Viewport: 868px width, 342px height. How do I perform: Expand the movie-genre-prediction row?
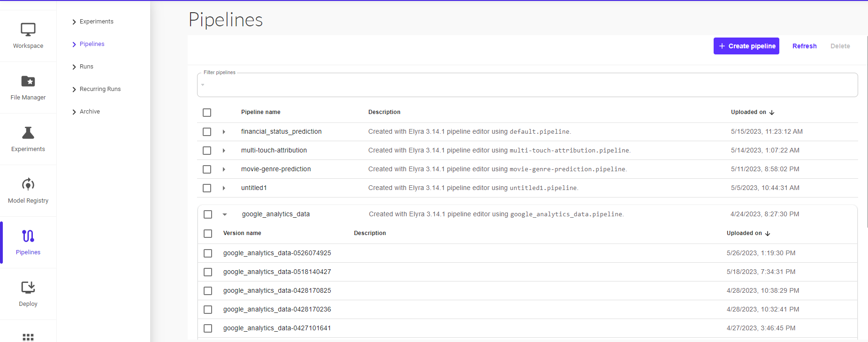(224, 169)
